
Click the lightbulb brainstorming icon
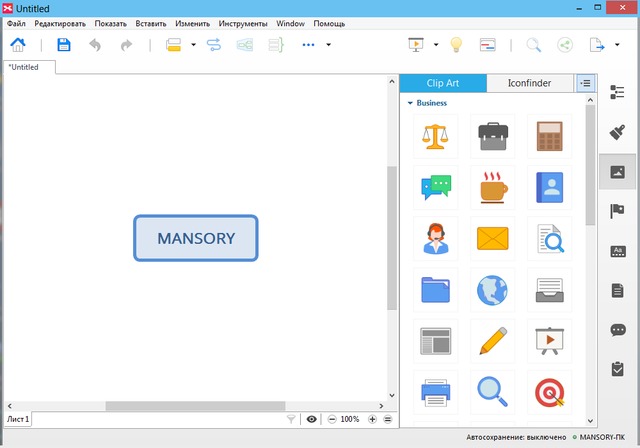click(x=456, y=45)
